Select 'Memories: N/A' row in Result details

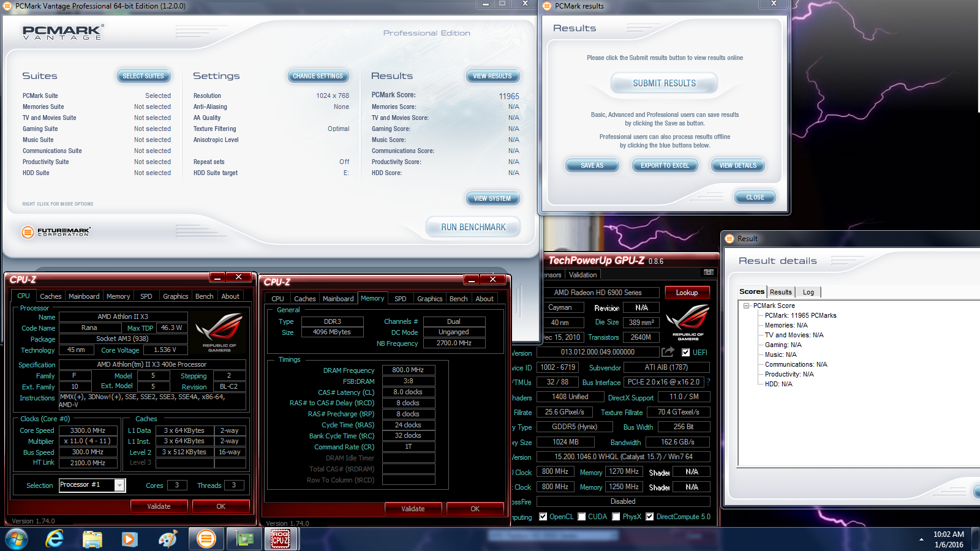[786, 325]
